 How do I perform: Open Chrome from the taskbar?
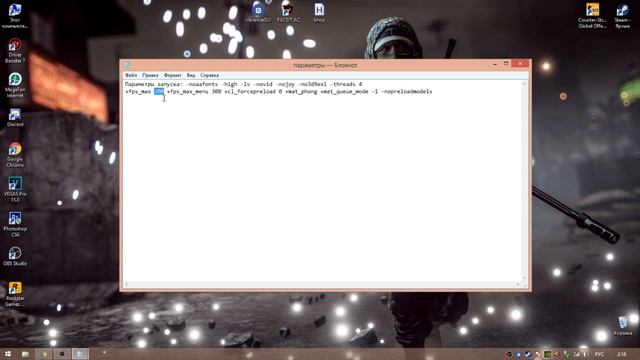(x=44, y=354)
